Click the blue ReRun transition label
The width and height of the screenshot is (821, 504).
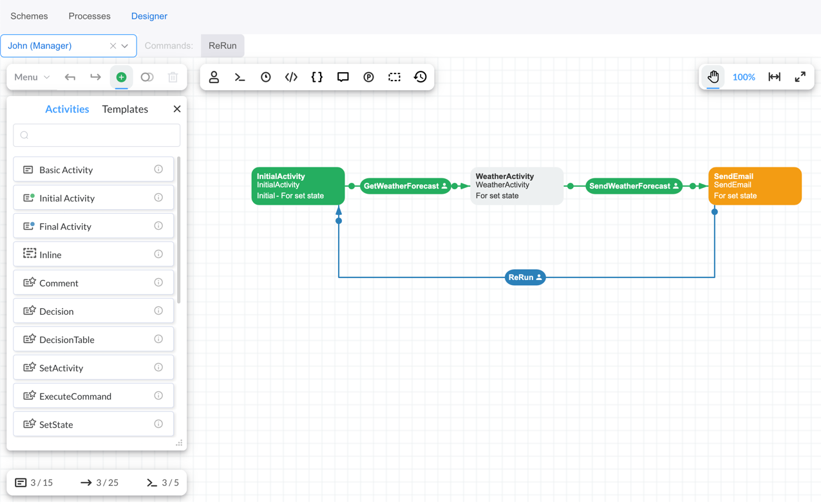tap(525, 277)
